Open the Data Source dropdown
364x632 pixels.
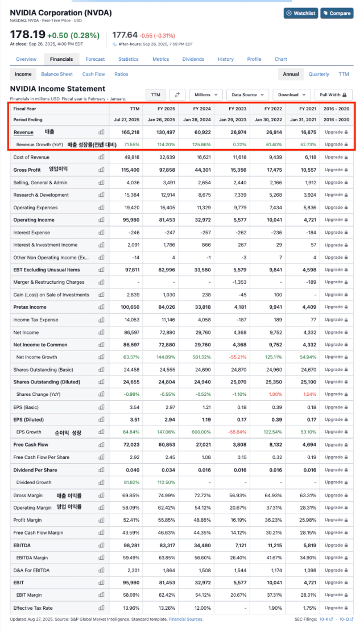247,95
